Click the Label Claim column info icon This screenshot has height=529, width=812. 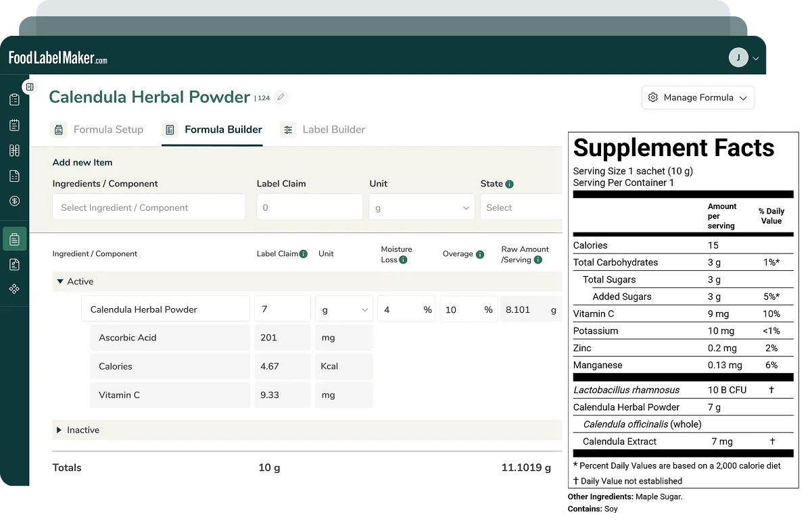[x=304, y=254]
